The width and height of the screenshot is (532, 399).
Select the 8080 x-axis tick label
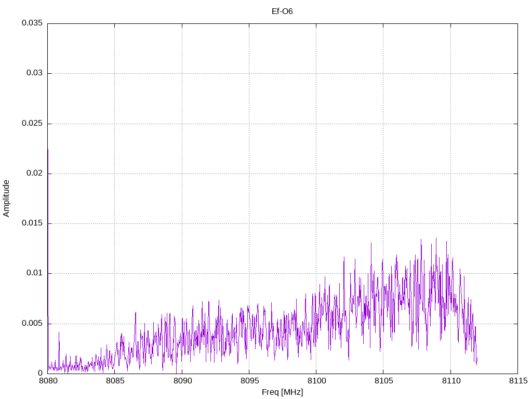pos(48,381)
